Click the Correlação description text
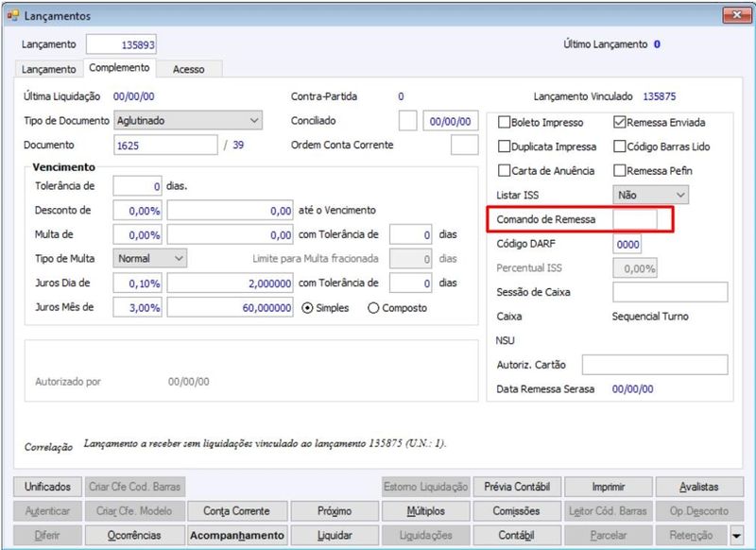 [265, 443]
